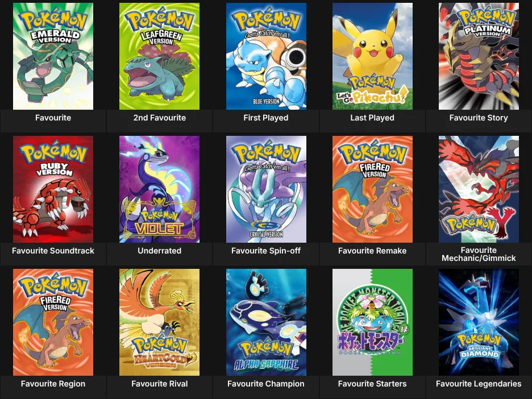Click the Favourite Champion label
Viewport: 532px width, 399px height.
(266, 384)
